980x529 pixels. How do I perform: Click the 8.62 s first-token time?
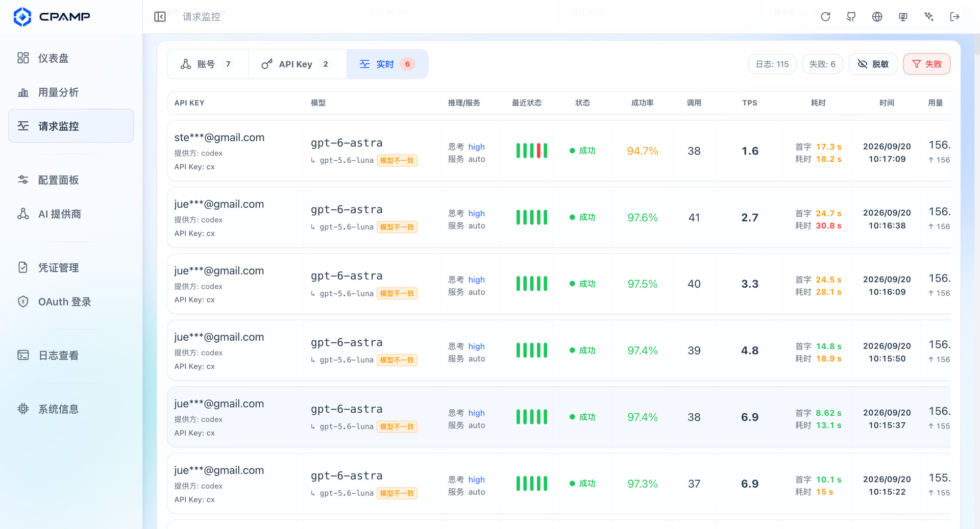click(828, 413)
